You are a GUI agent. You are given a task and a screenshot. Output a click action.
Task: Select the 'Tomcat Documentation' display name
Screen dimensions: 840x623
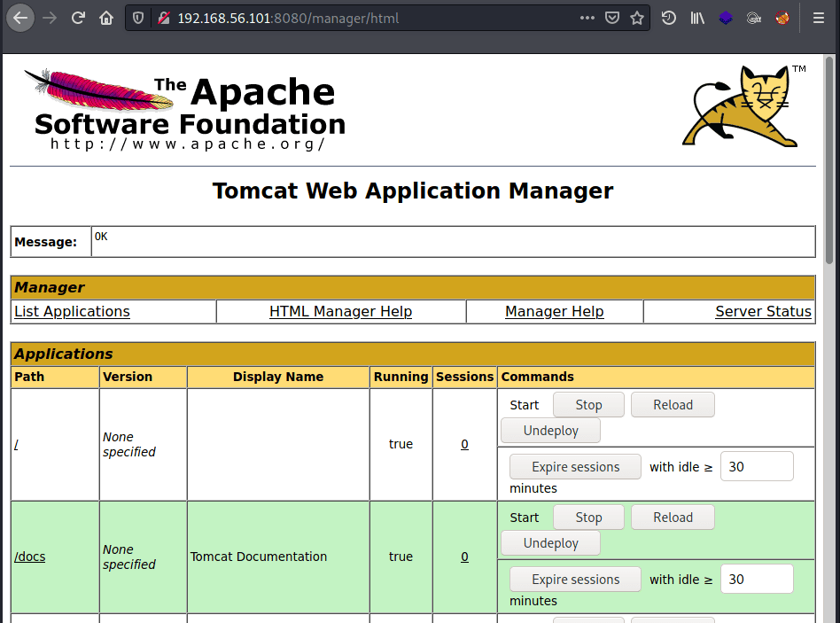click(259, 557)
